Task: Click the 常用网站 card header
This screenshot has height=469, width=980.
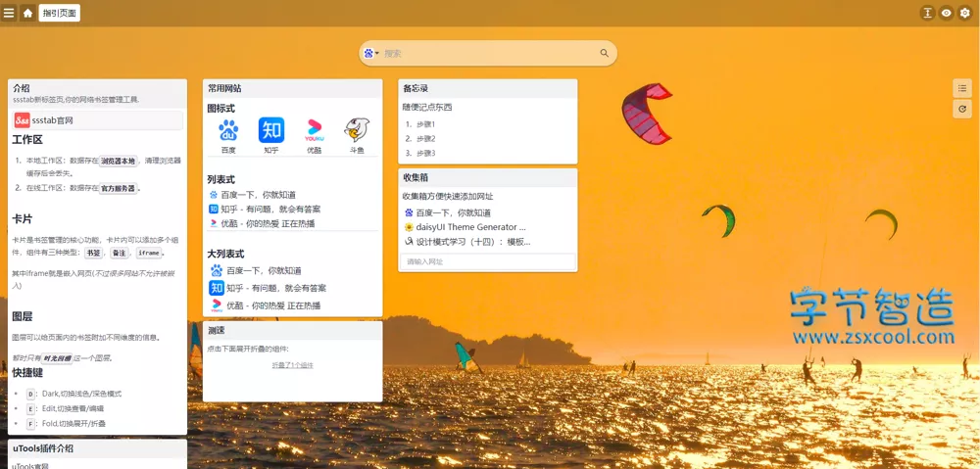Action: pyautogui.click(x=292, y=89)
